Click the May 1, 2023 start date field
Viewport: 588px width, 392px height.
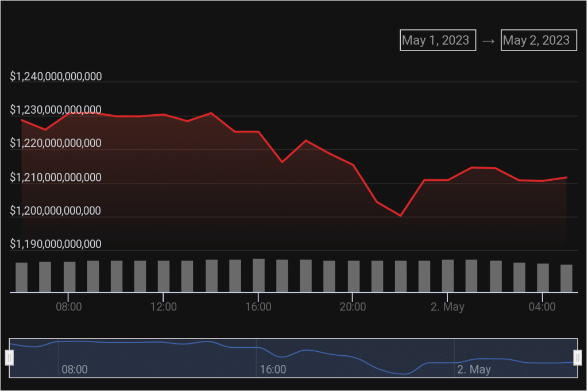(438, 40)
